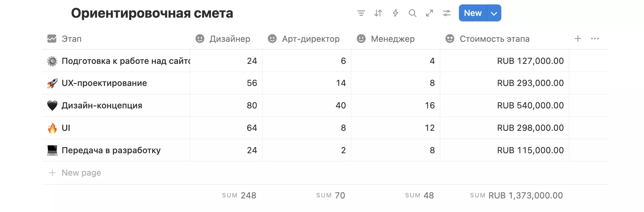Screen dimensions: 644x212
Task: Click the New button
Action: (x=473, y=13)
